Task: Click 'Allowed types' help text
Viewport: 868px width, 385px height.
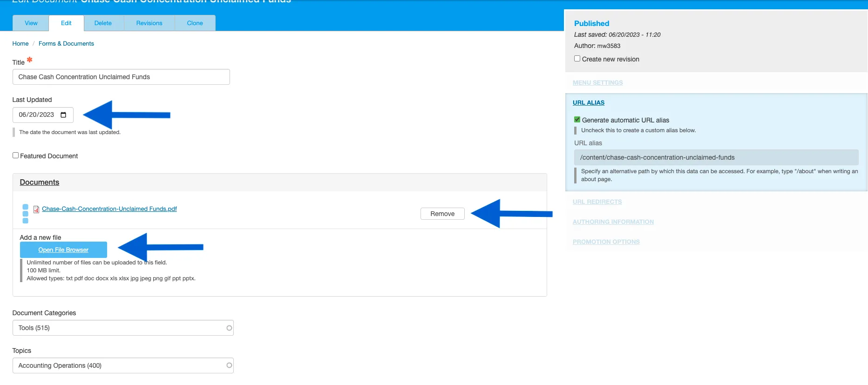Action: coord(111,278)
